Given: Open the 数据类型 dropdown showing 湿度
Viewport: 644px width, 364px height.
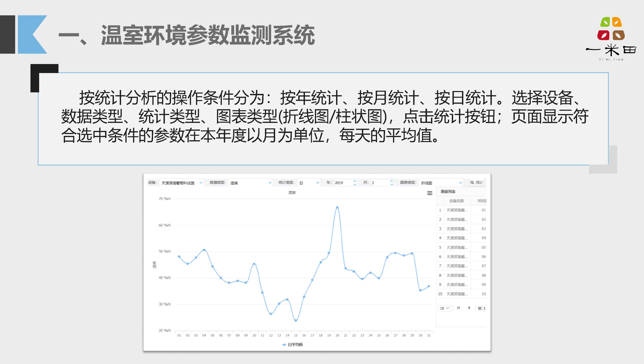Looking at the screenshot, I should click(250, 183).
